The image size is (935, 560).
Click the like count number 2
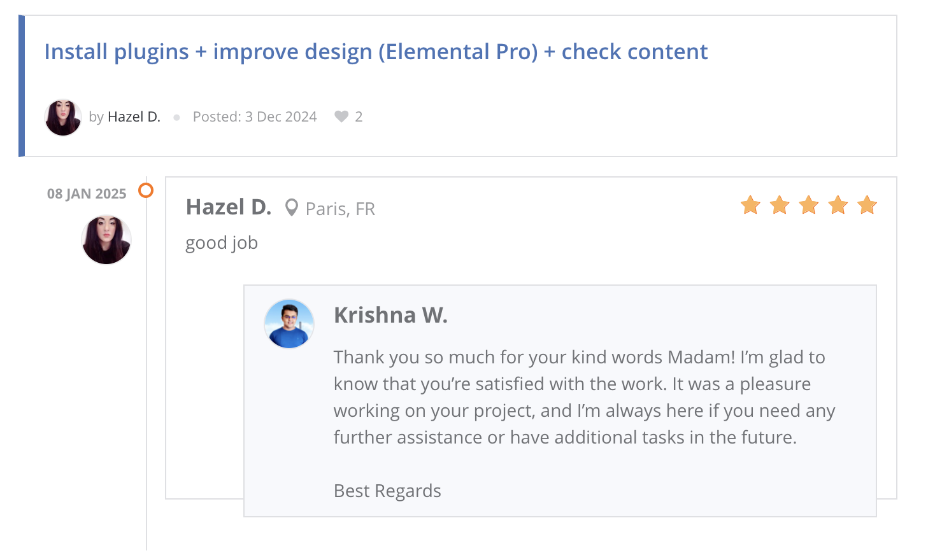pos(359,117)
